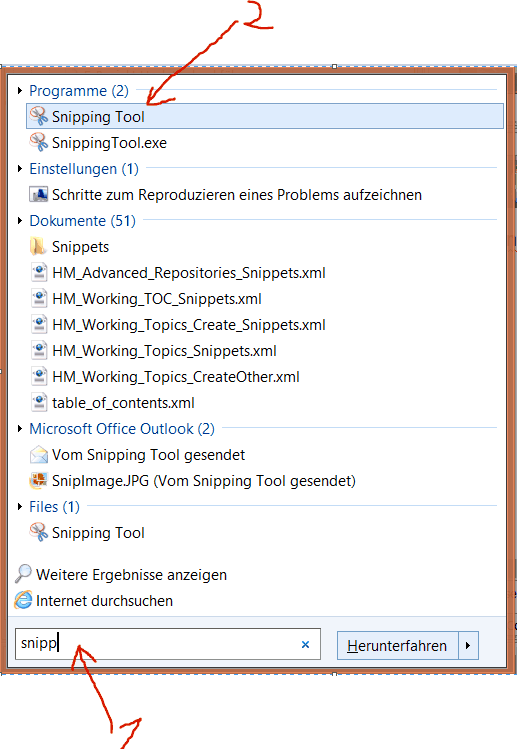This screenshot has width=517, height=749.
Task: Open the shutdown options arrow next to Herunterfahren
Action: coord(468,645)
